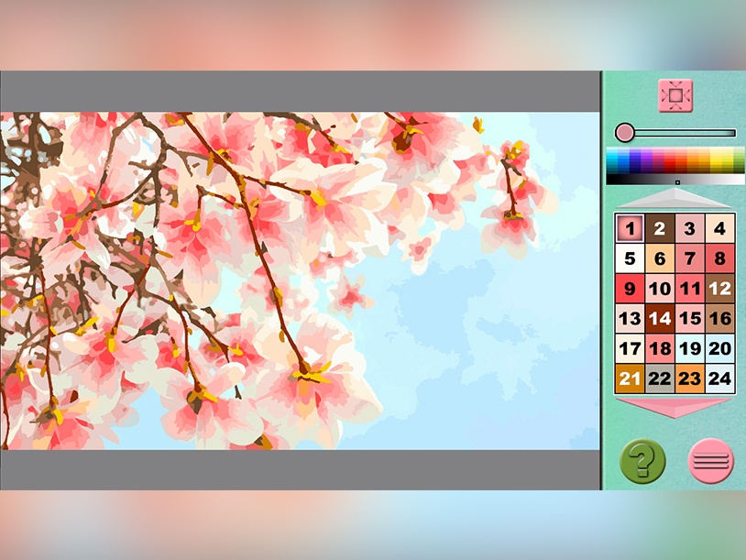This screenshot has width=746, height=560.
Task: Pick gray swatch 22
Action: (660, 379)
